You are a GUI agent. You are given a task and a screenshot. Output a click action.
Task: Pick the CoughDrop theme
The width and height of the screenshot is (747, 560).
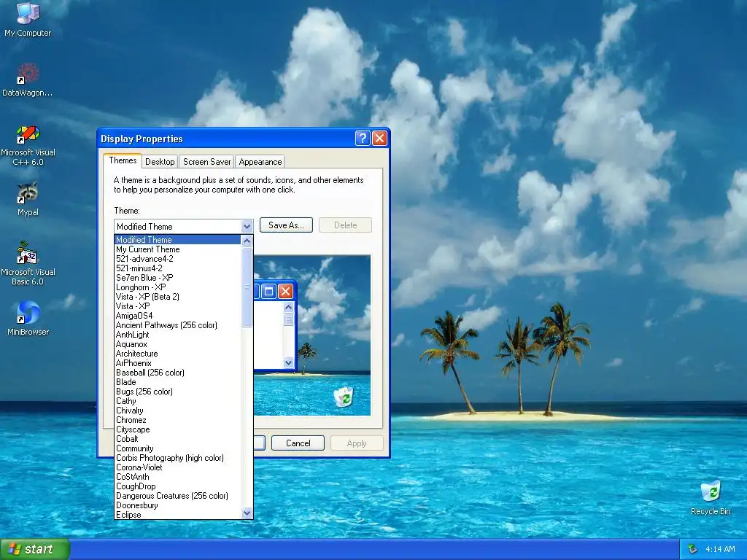point(178,486)
